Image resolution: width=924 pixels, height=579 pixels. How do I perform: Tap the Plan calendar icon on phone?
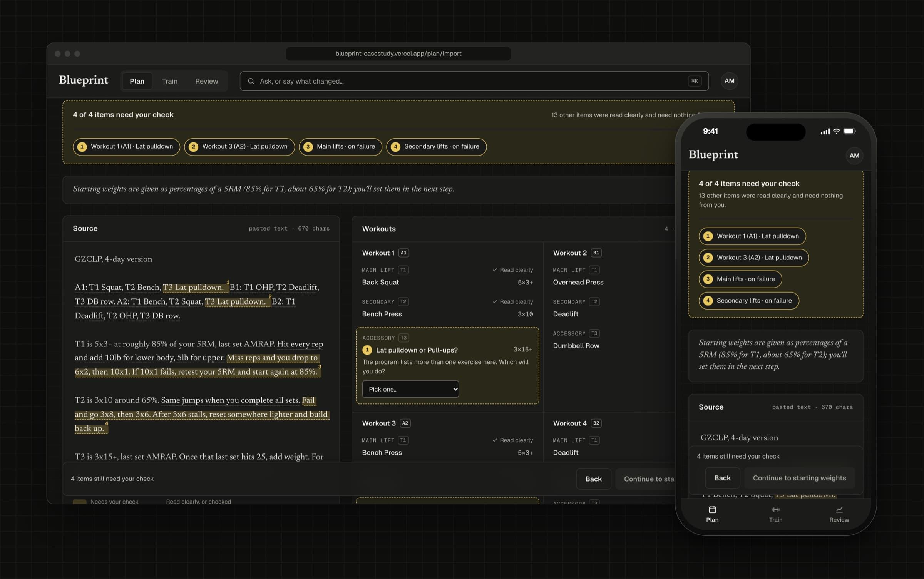(x=712, y=510)
